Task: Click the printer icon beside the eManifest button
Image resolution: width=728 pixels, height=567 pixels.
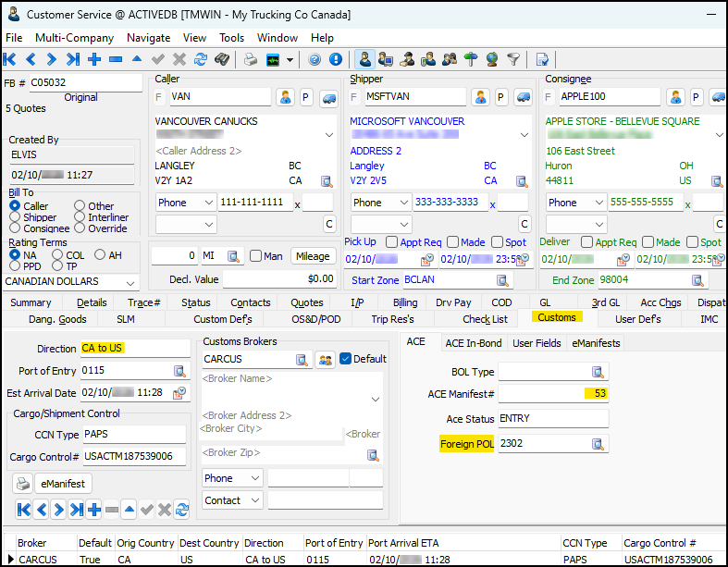Action: tap(23, 484)
